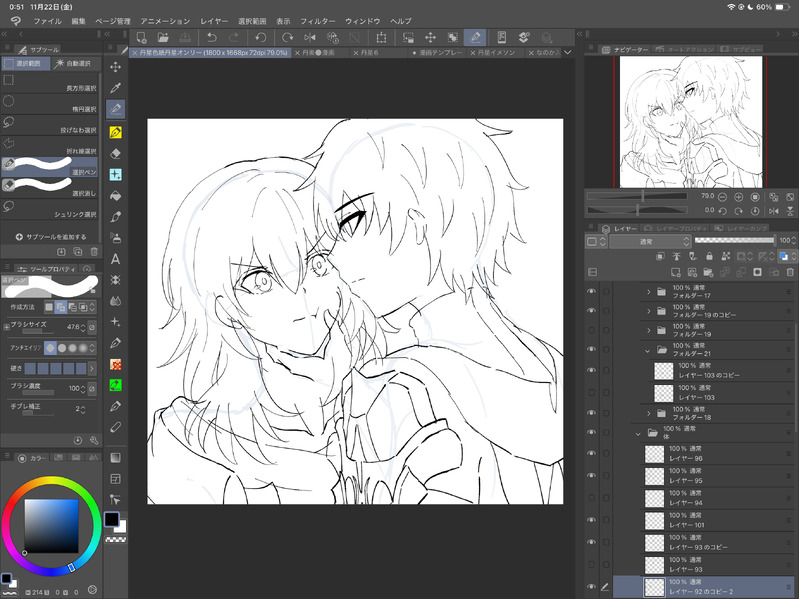Viewport: 799px width, 599px height.
Task: Click the Open file icon in command bar
Action: pyautogui.click(x=163, y=37)
